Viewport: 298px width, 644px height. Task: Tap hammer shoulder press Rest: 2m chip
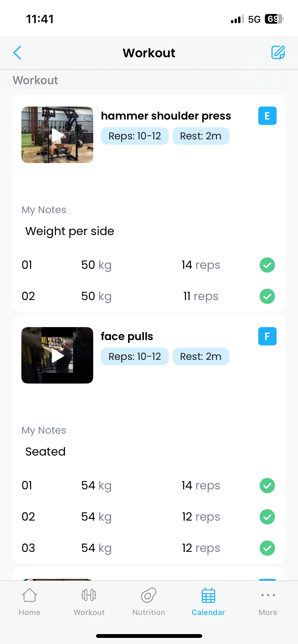click(x=201, y=136)
